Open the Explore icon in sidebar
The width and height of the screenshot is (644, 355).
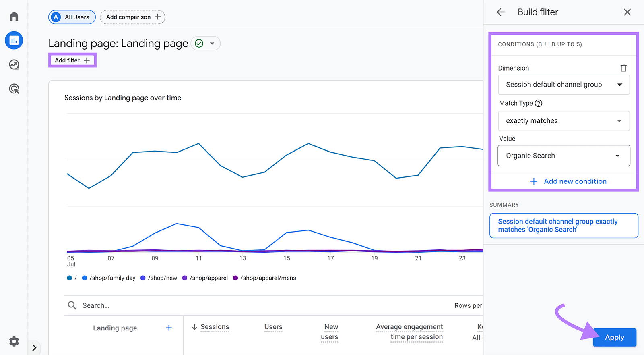tap(14, 64)
